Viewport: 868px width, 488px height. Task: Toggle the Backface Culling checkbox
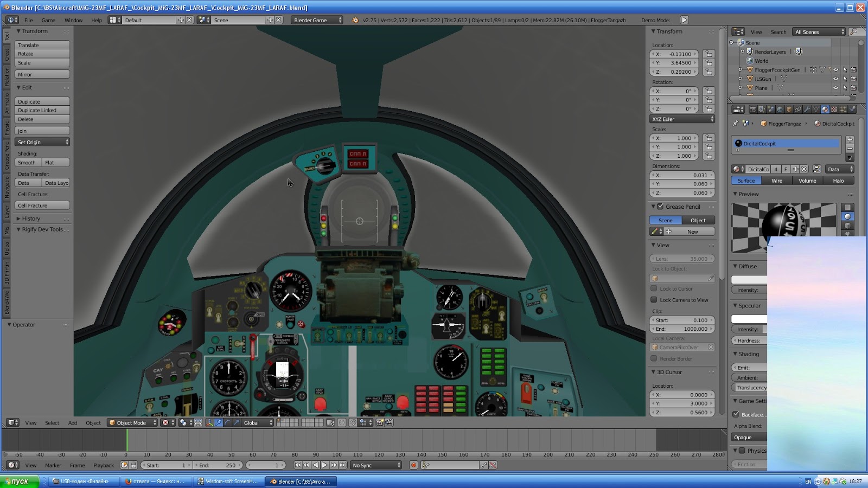coord(736,414)
